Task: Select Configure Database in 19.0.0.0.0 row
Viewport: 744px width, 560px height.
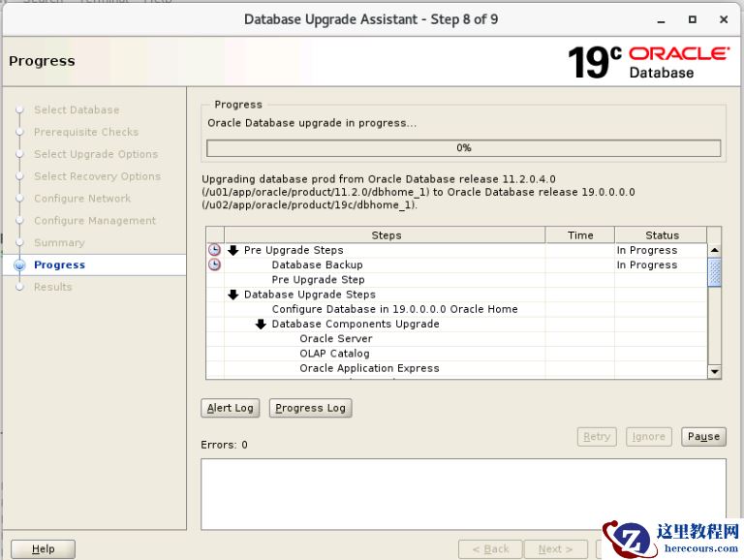Action: [456, 309]
